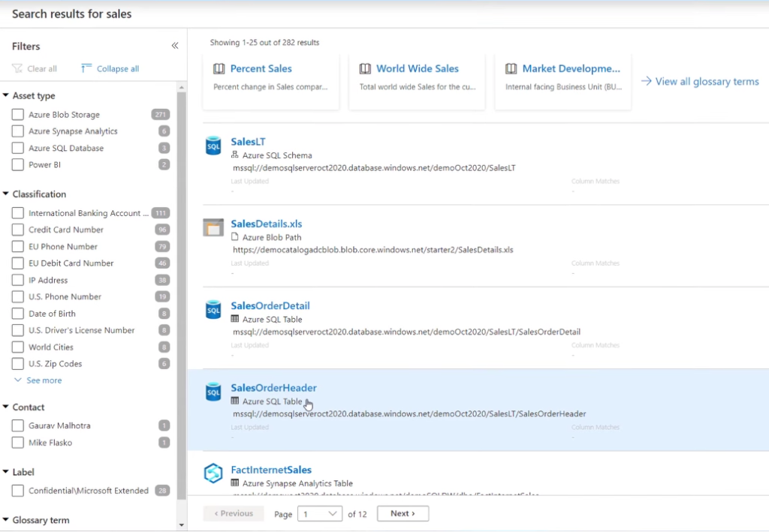
Task: Click the table icon under SalesOrderDetail
Action: coord(235,319)
